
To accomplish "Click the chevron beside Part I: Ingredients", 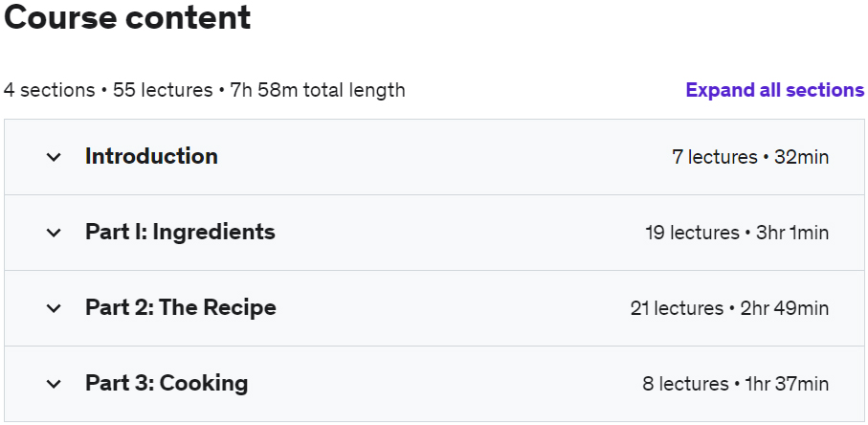I will click(x=54, y=233).
